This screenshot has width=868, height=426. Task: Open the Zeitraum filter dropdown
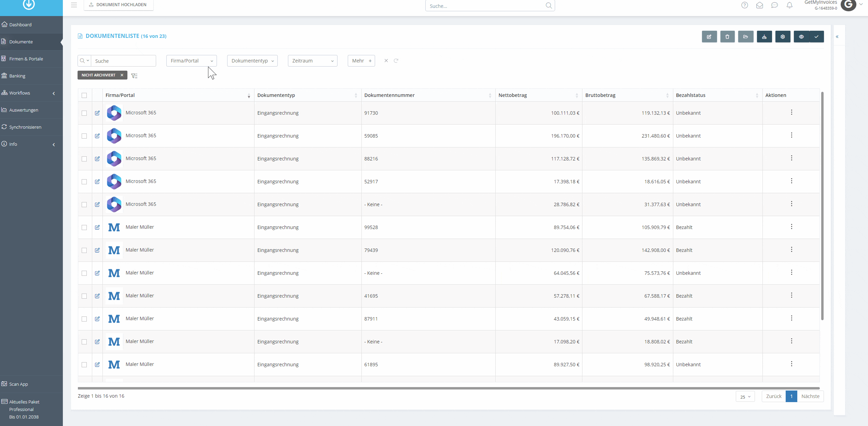[x=313, y=61]
